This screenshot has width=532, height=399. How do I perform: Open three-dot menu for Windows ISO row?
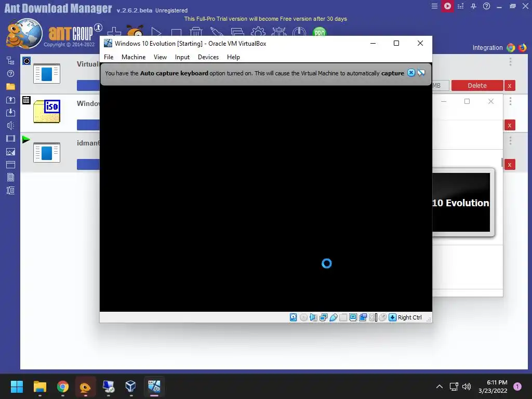(x=510, y=101)
